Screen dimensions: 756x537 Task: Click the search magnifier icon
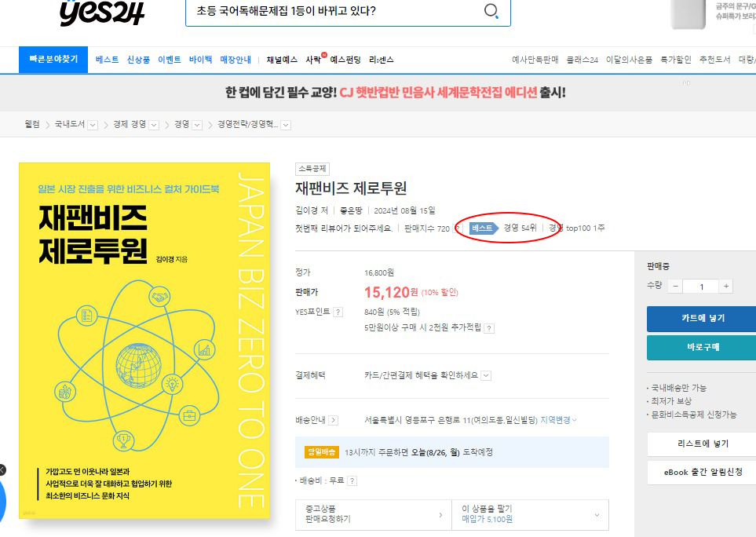tap(491, 11)
